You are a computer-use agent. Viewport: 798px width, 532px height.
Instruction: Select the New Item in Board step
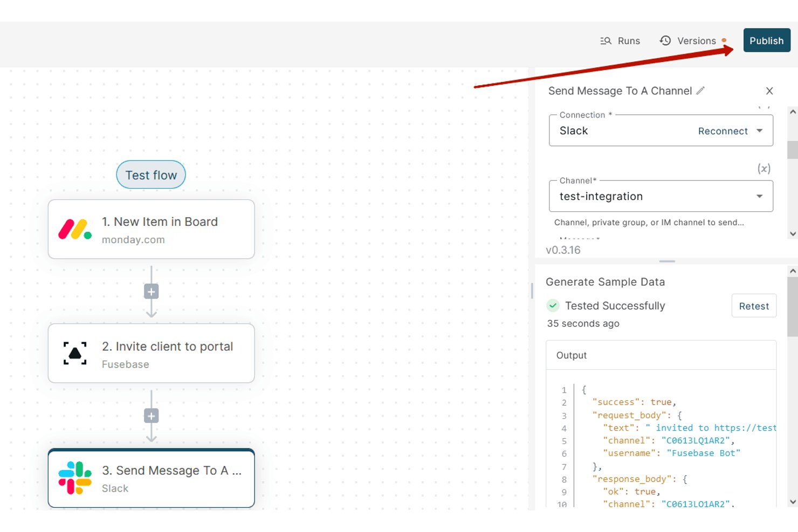click(151, 229)
